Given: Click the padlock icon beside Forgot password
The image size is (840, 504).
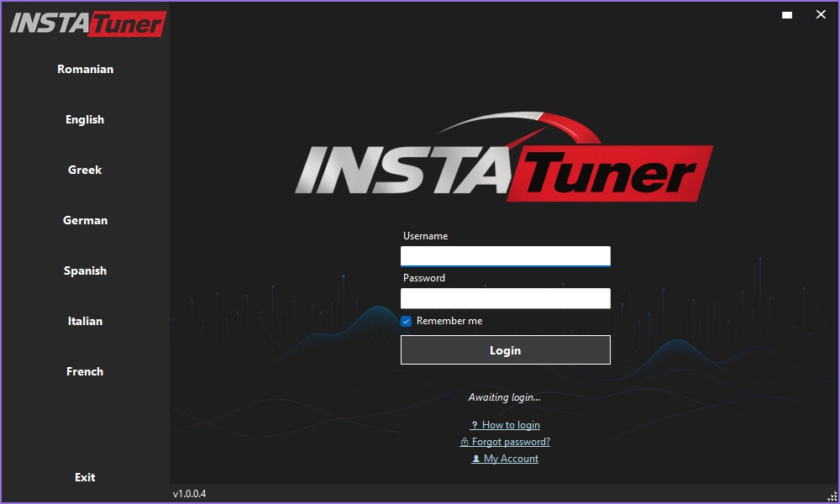Looking at the screenshot, I should (465, 442).
